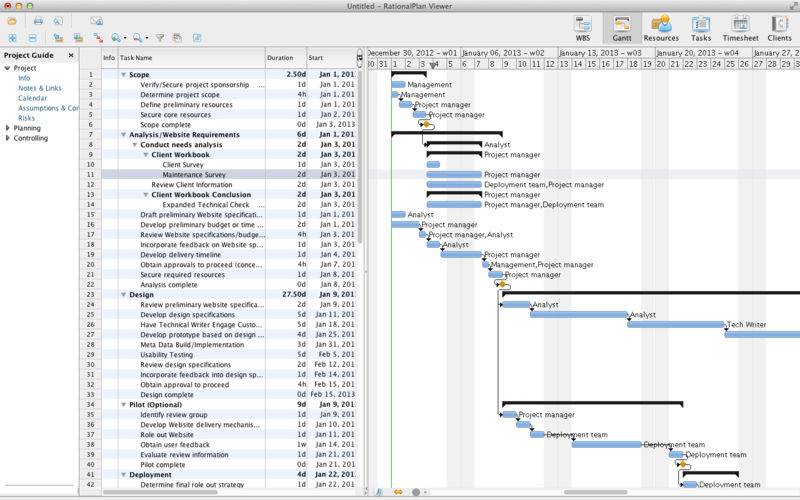Click the red Zoom Out magnifier icon
The image size is (800, 500).
click(137, 38)
